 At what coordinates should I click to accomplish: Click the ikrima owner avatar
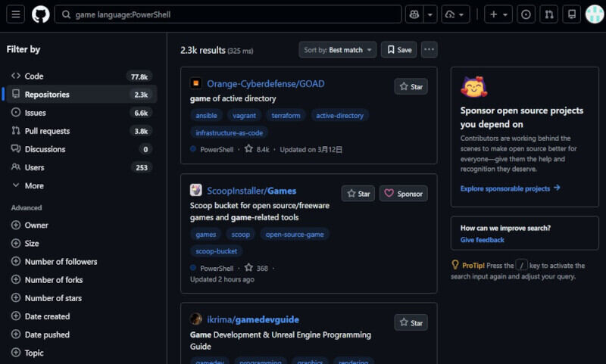click(x=196, y=319)
